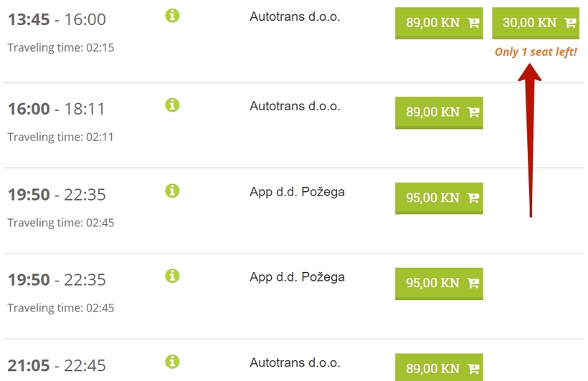Image resolution: width=588 pixels, height=381 pixels.
Task: Click cart icon on 21:05 bus price
Action: tap(473, 369)
